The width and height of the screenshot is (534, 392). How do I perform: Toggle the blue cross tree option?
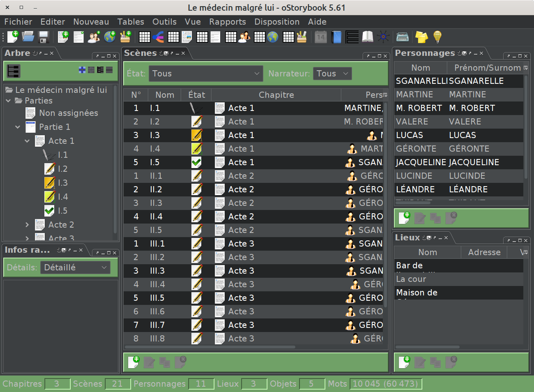pyautogui.click(x=82, y=70)
